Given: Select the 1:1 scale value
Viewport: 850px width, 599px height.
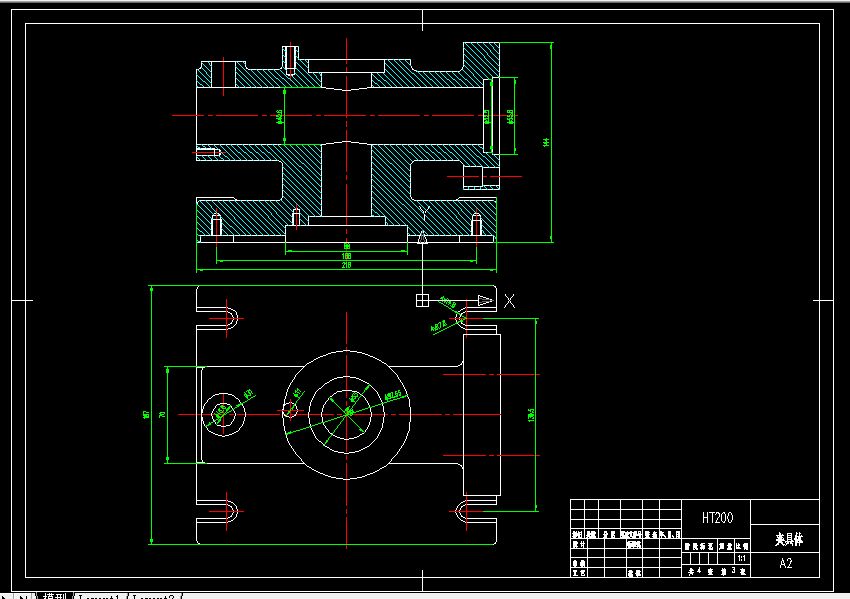Looking at the screenshot, I should tap(742, 558).
